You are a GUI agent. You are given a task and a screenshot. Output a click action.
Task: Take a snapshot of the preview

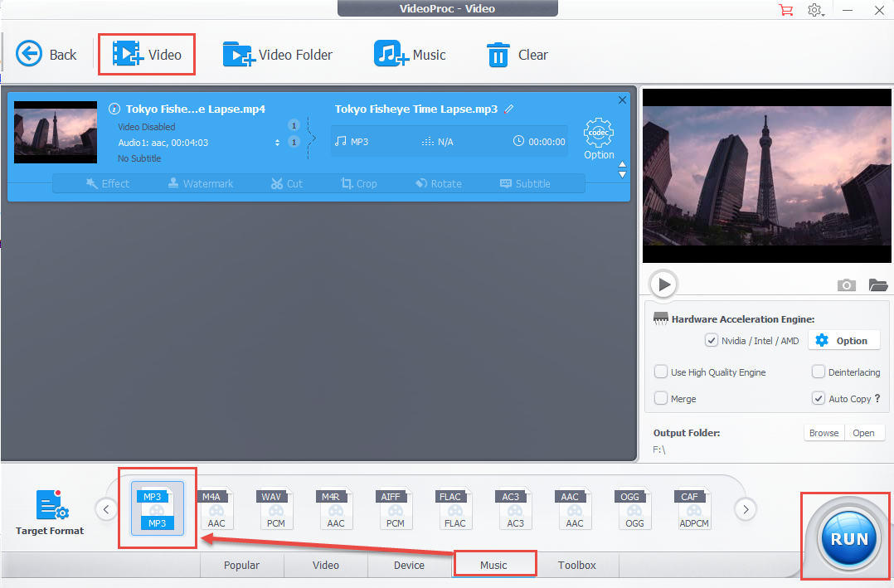pyautogui.click(x=846, y=284)
